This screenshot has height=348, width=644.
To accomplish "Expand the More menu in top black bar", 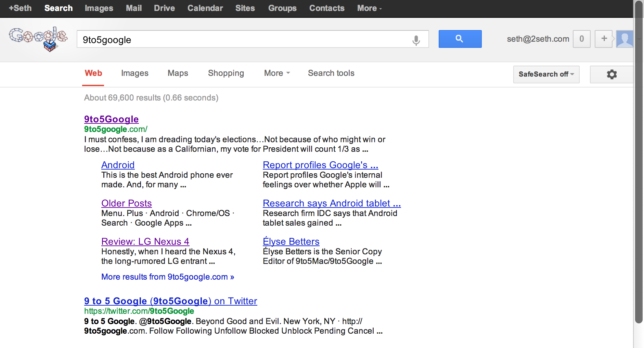I will point(369,8).
